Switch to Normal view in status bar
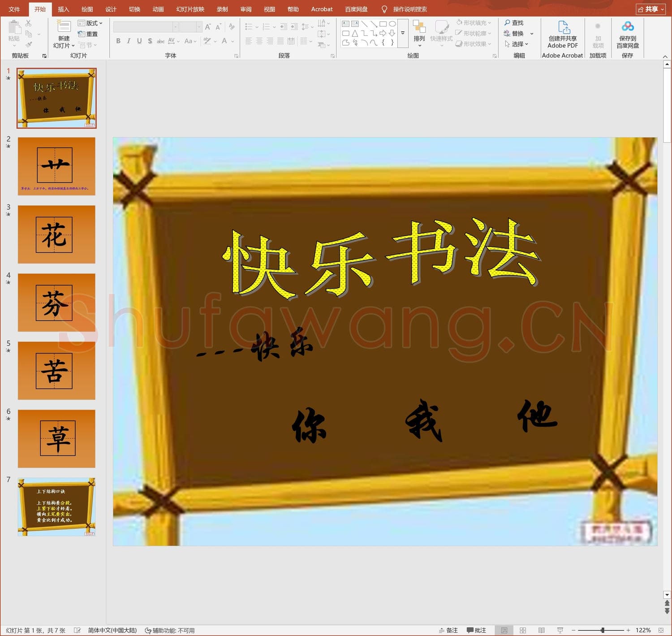Viewport: 672px width, 636px height. tap(504, 630)
